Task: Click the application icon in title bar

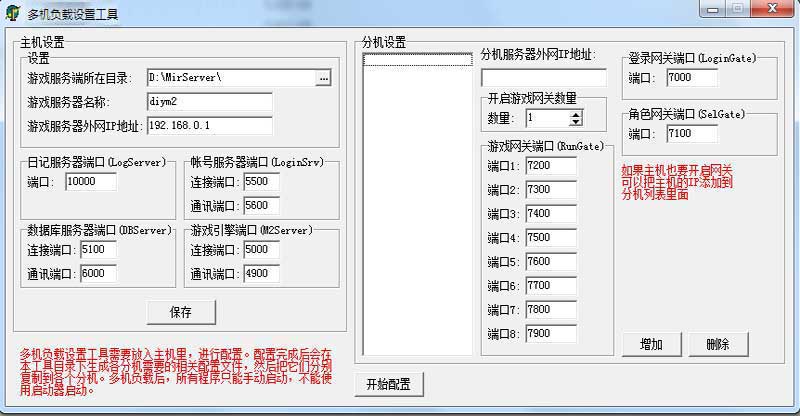Action: coord(13,13)
